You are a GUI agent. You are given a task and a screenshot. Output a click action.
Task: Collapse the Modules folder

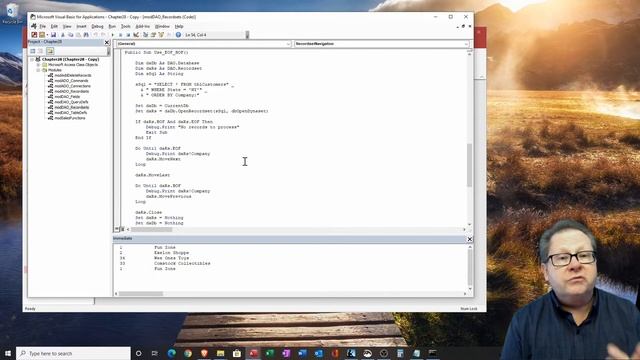(x=38, y=70)
